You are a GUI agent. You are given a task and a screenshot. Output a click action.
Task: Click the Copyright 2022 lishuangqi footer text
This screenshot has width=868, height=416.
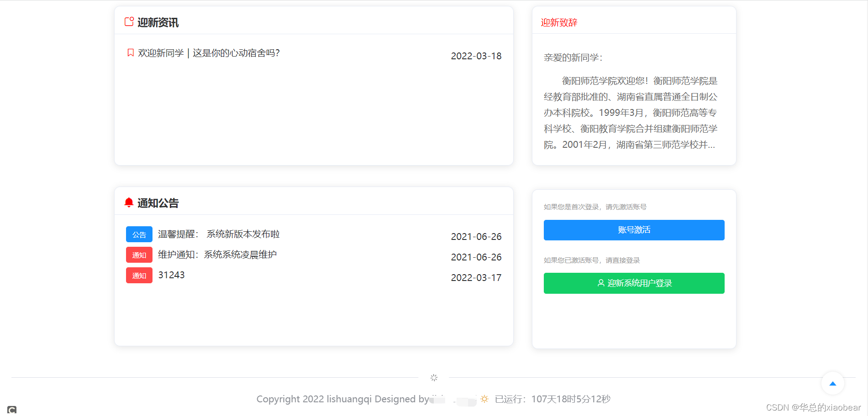[x=342, y=399]
